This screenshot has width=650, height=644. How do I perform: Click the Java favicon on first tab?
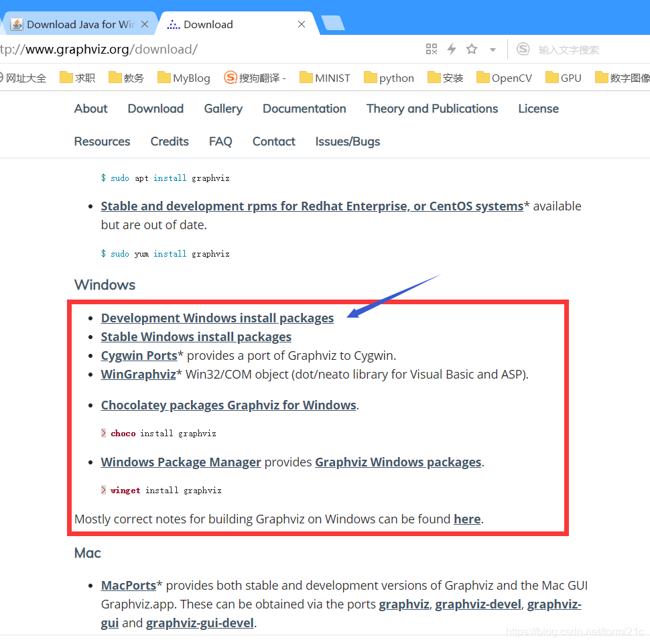[17, 25]
